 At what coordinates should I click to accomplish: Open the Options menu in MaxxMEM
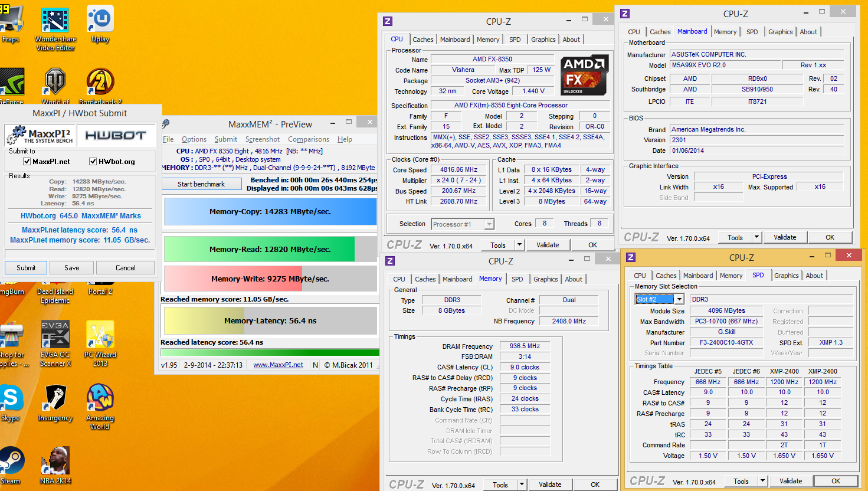pyautogui.click(x=194, y=139)
